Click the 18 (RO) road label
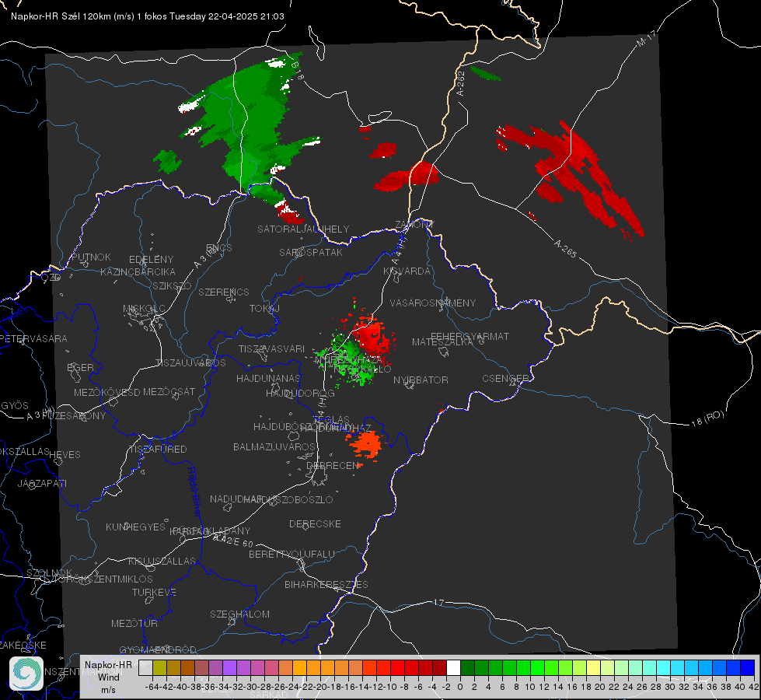 point(707,418)
